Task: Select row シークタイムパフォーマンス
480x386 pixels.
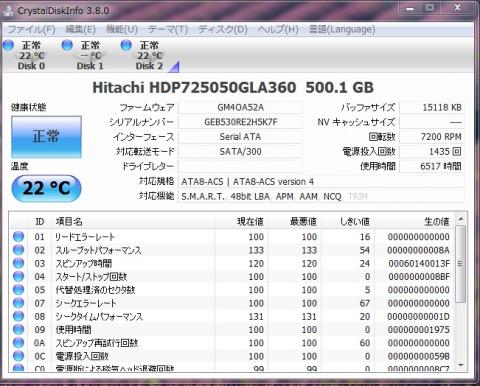Action: click(232, 316)
